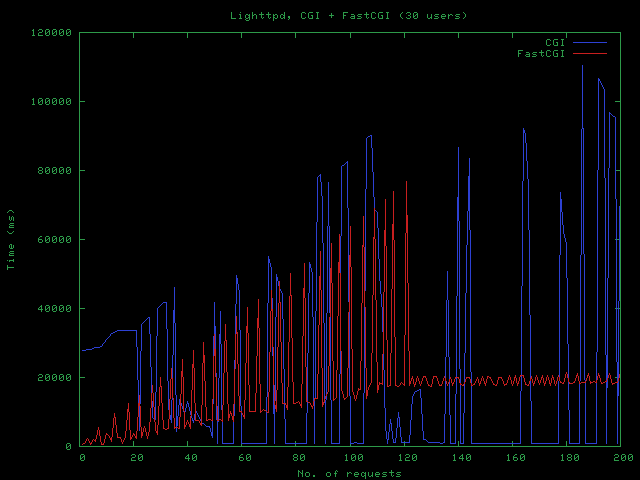Image resolution: width=640 pixels, height=480 pixels.
Task: Click the x-axis value 140
Action: tap(462, 458)
